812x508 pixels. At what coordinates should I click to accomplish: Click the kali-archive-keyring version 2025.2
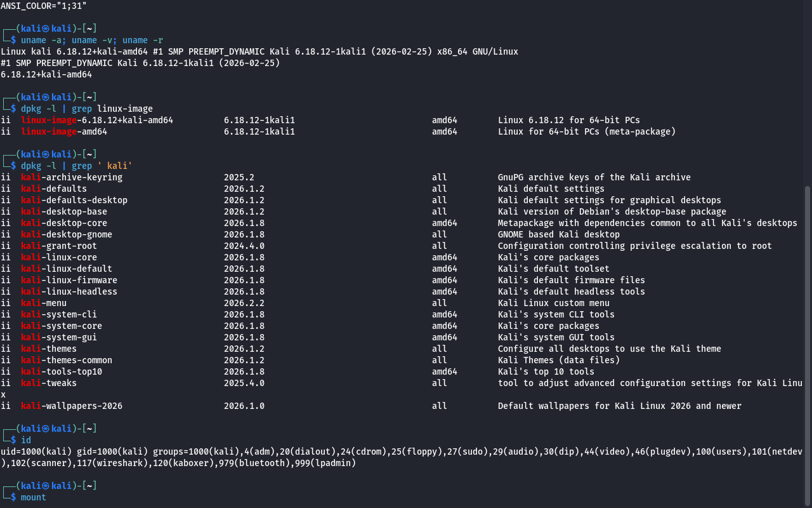click(239, 177)
